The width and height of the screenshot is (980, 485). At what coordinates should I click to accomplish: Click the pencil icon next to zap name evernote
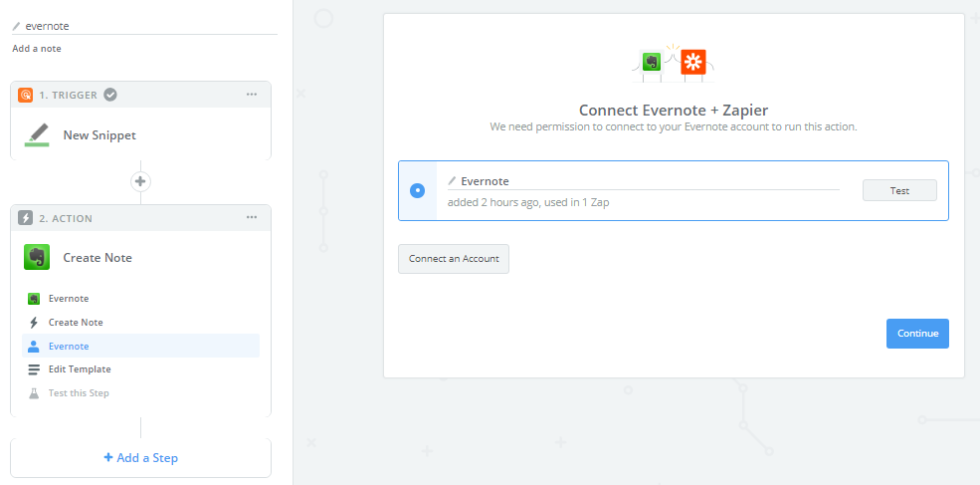16,26
